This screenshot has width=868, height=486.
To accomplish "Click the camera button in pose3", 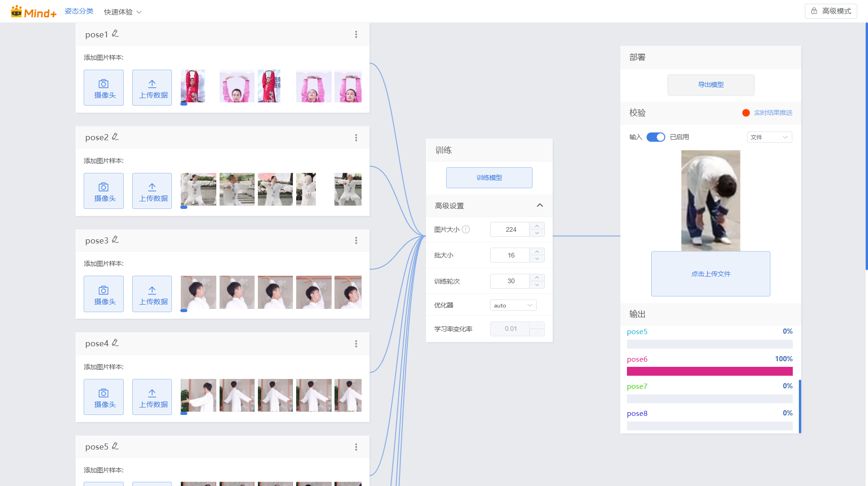I will (x=104, y=294).
